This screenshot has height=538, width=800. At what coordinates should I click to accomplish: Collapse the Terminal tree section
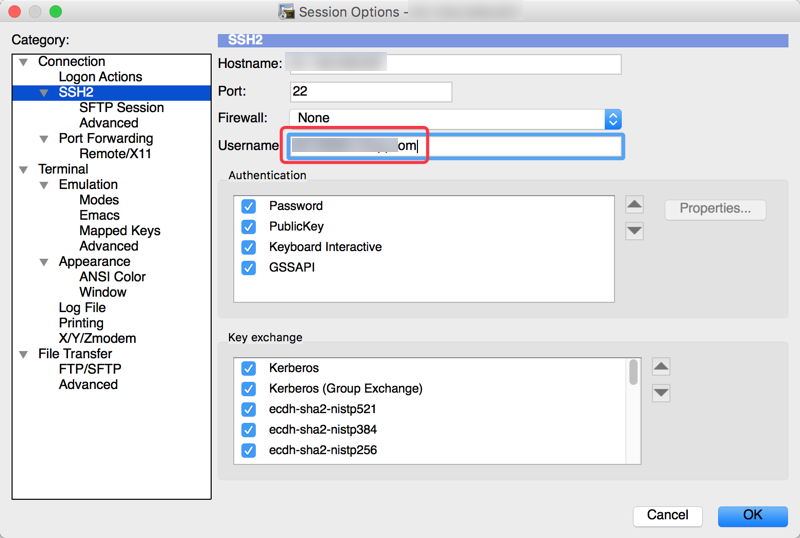(24, 170)
